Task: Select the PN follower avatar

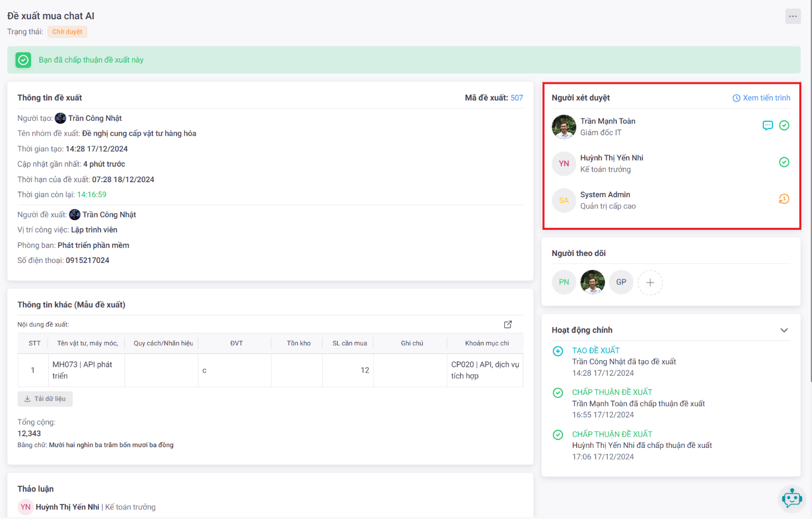Action: [564, 282]
